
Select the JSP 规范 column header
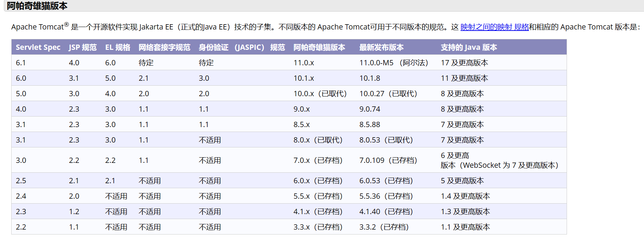pyautogui.click(x=83, y=47)
